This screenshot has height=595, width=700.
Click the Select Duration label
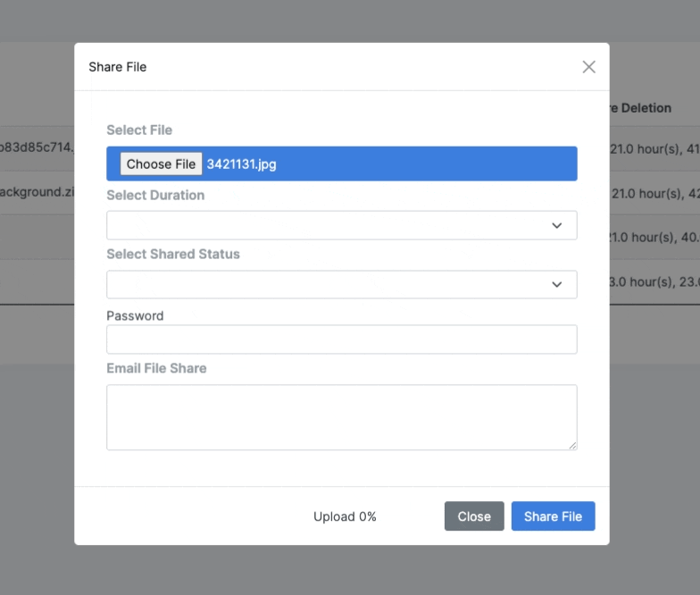[x=155, y=195]
